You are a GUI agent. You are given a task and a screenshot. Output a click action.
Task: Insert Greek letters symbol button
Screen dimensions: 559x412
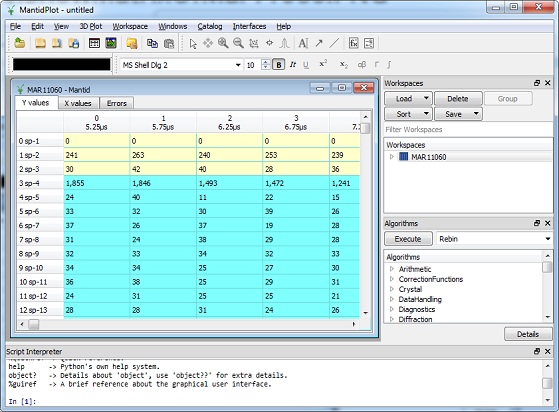(361, 65)
